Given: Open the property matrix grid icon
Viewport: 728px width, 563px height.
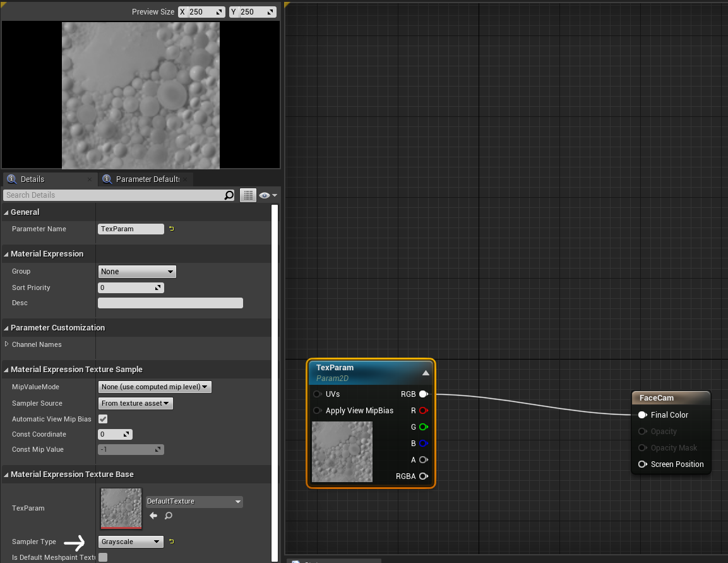Looking at the screenshot, I should point(248,195).
